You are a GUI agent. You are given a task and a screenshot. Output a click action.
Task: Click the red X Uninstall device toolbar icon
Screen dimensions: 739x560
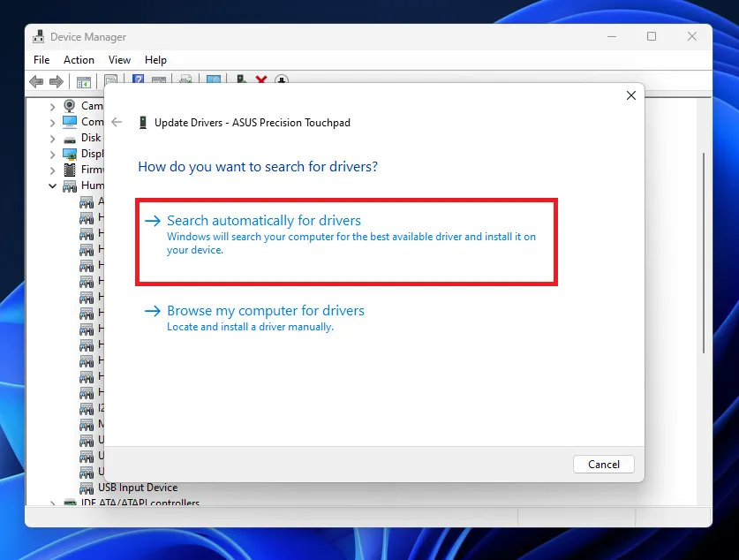pos(261,79)
